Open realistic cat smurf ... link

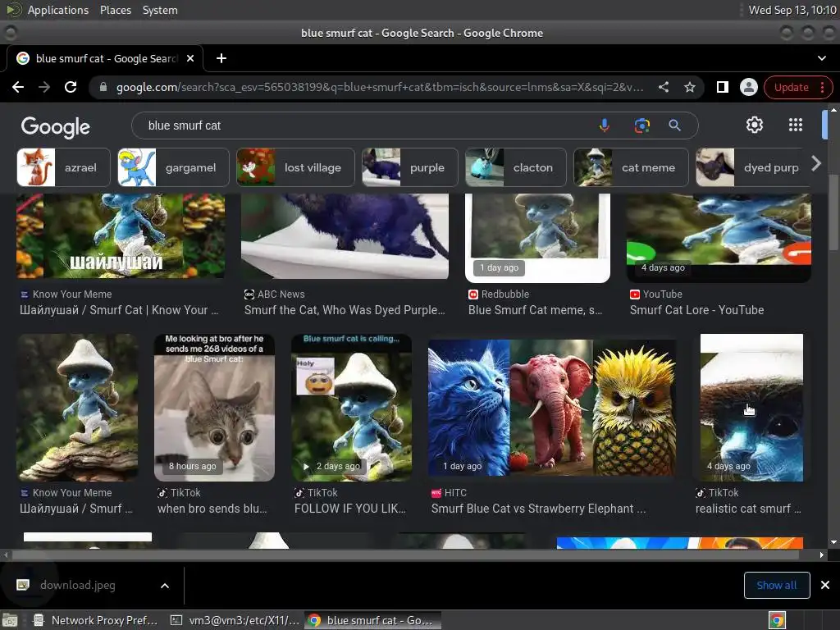[748, 509]
